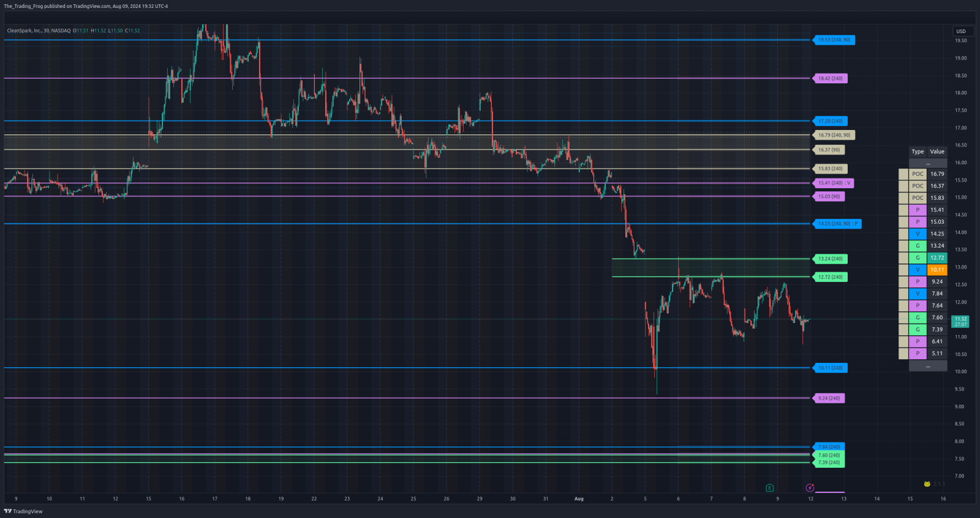Click the purple lightning event icon
Screen dimensions: 980x518
810,488
